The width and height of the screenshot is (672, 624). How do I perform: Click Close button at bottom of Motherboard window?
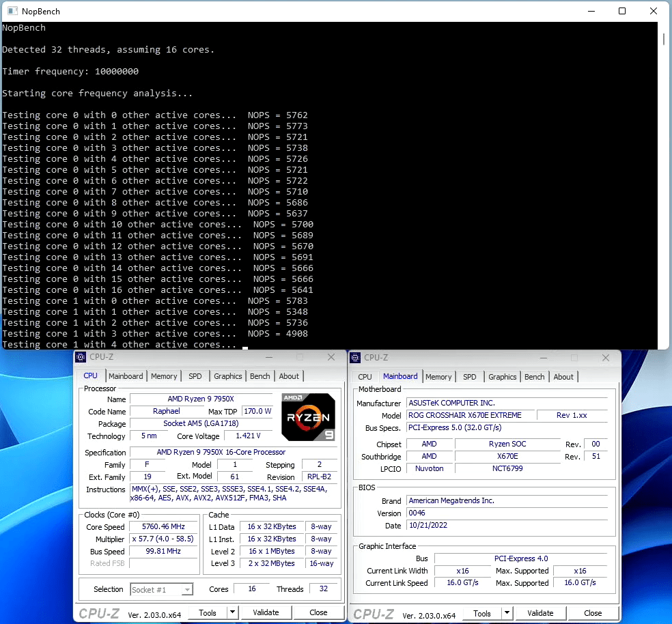[x=593, y=613]
